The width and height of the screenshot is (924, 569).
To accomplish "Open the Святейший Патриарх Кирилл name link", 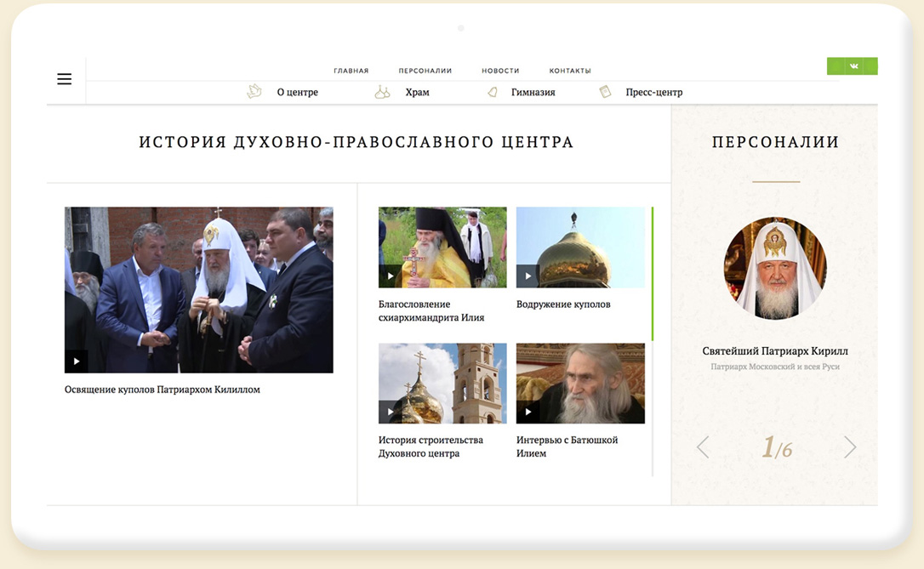I will [x=775, y=351].
